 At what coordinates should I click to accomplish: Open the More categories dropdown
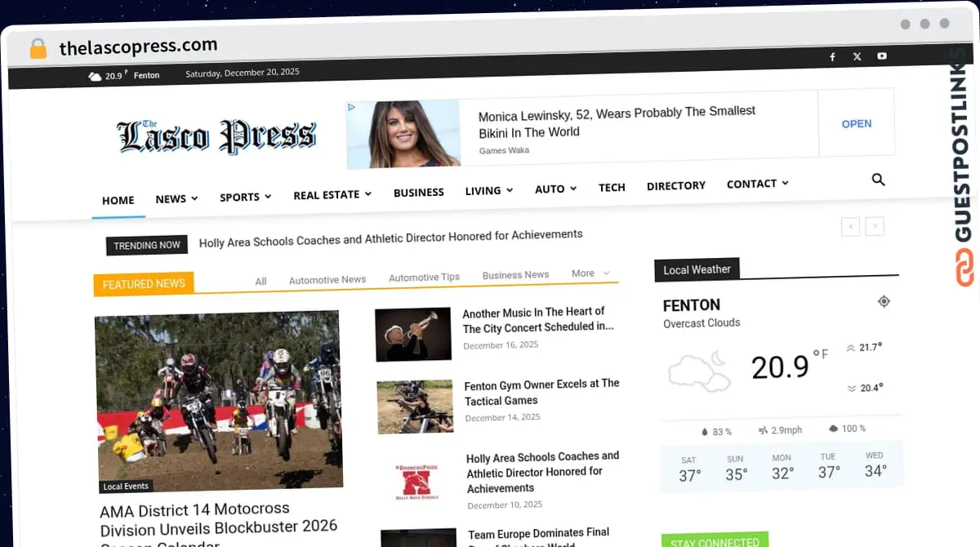pyautogui.click(x=590, y=273)
